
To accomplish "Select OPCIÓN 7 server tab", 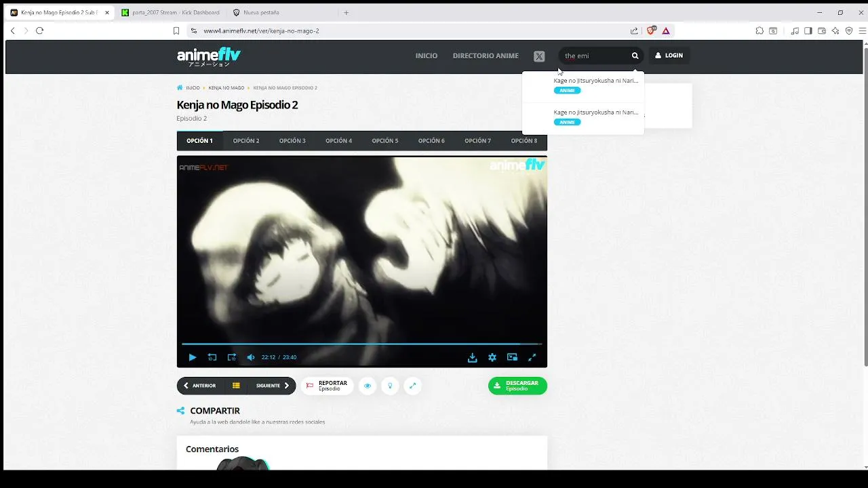I will coord(477,141).
